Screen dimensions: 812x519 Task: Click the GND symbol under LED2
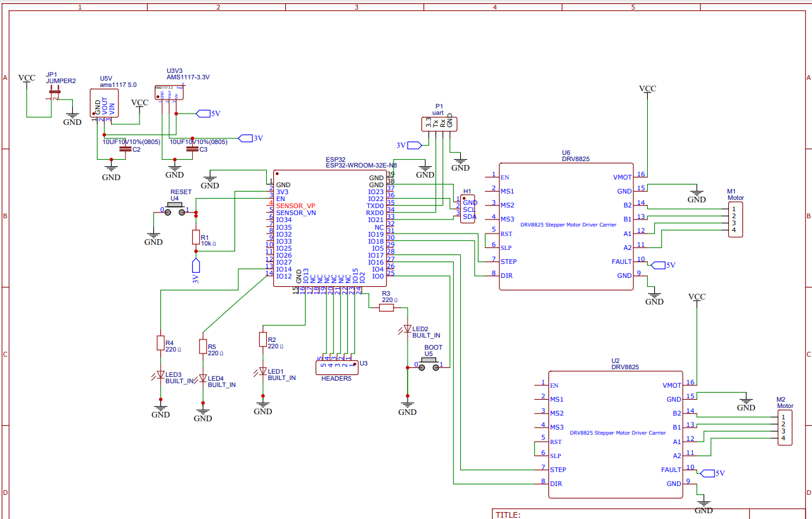coord(408,409)
